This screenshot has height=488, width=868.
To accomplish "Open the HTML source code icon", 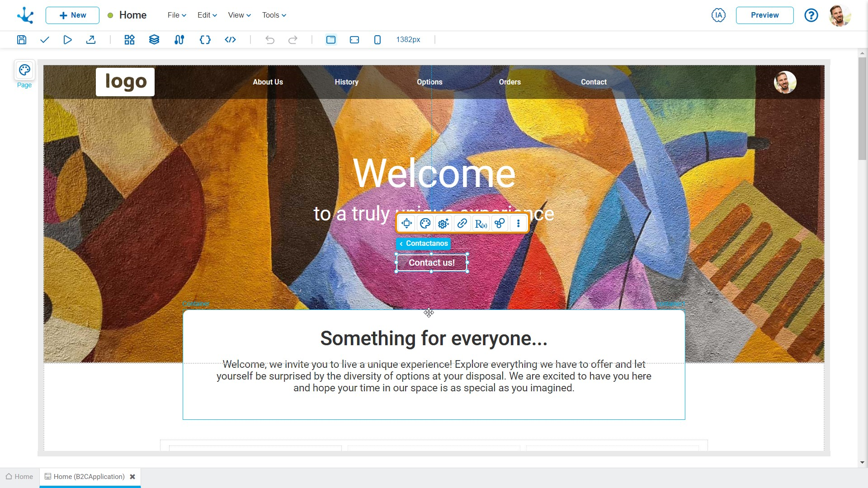I will (x=230, y=40).
